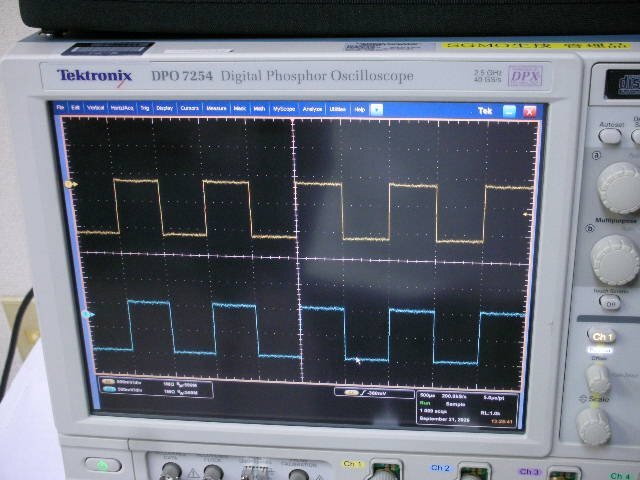640x480 pixels.
Task: Open the Measure menu
Action: [216, 109]
